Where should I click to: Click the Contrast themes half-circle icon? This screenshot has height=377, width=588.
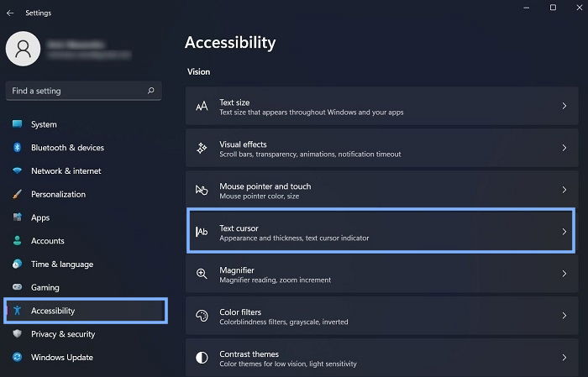[x=202, y=358]
